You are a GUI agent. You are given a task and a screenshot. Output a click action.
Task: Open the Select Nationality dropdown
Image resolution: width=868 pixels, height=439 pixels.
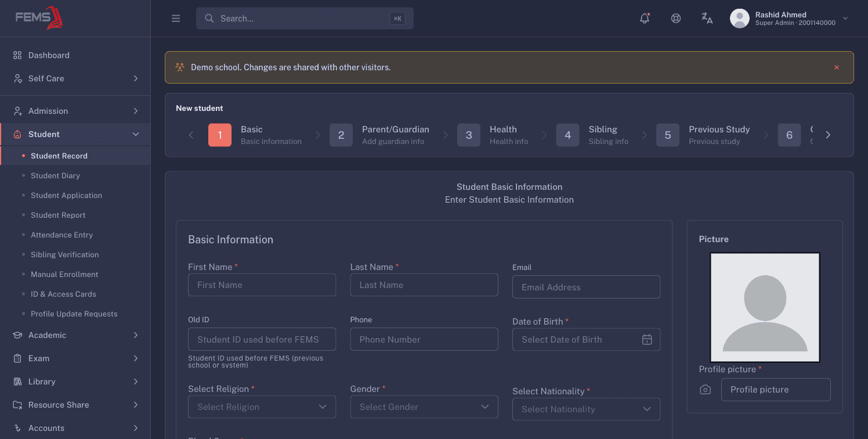tap(586, 409)
